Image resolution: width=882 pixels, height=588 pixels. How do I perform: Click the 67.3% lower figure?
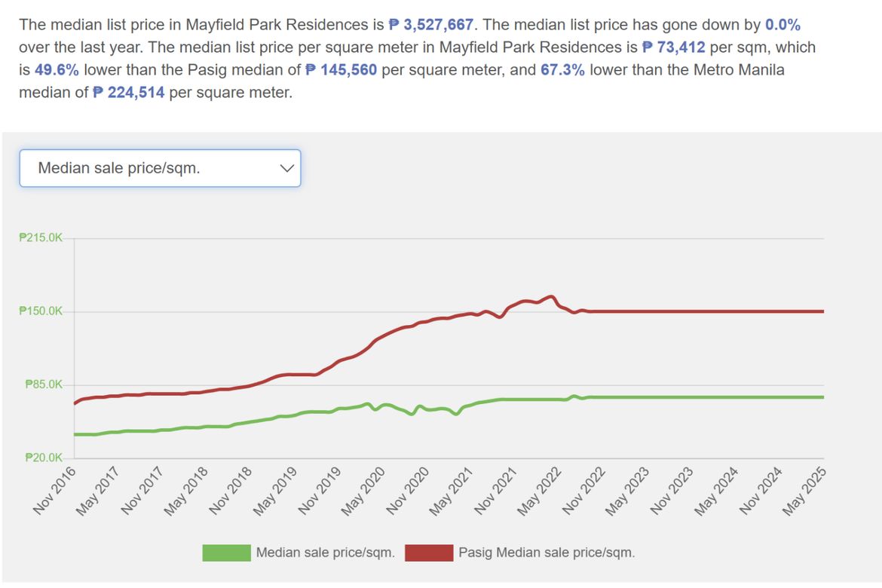pos(562,70)
